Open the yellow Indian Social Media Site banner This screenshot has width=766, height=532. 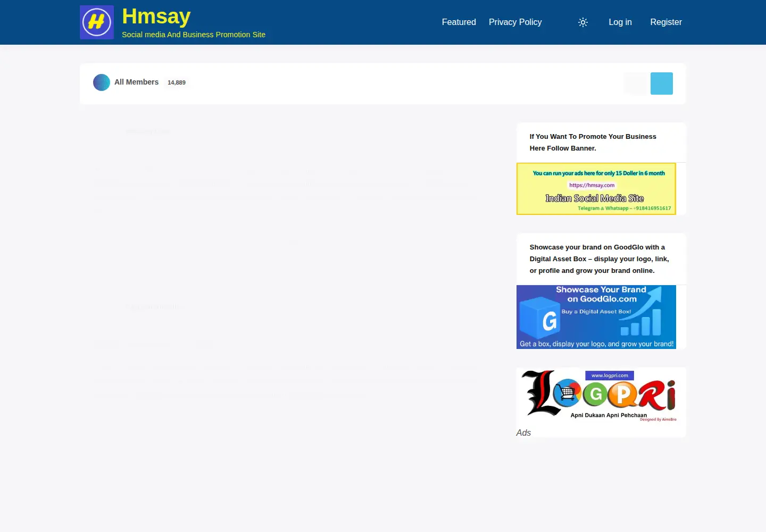[x=596, y=189]
